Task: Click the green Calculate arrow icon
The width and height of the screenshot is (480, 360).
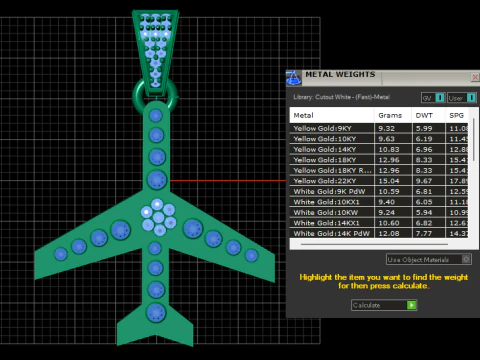Action: (x=412, y=305)
